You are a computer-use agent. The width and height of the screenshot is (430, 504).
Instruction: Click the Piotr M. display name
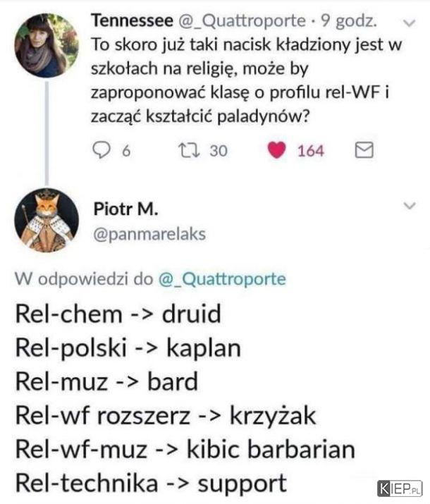tap(125, 209)
